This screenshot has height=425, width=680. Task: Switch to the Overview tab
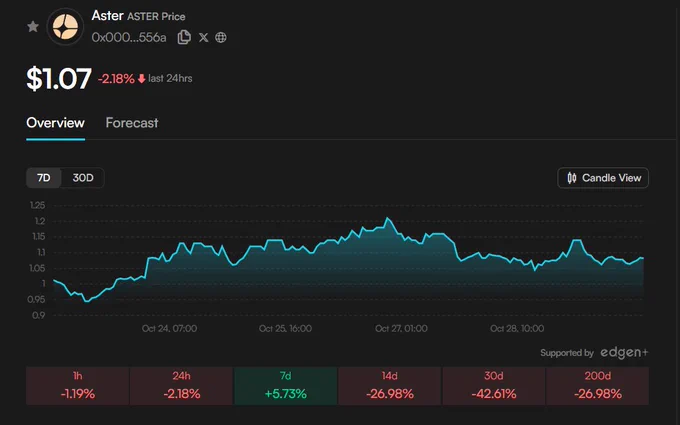click(x=56, y=123)
